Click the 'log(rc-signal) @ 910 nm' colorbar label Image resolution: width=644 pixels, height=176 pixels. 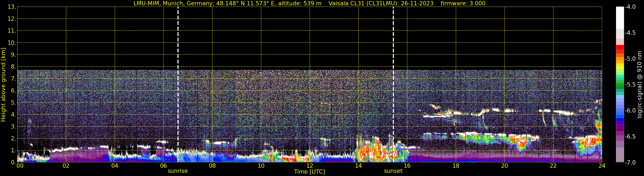tap(640, 85)
